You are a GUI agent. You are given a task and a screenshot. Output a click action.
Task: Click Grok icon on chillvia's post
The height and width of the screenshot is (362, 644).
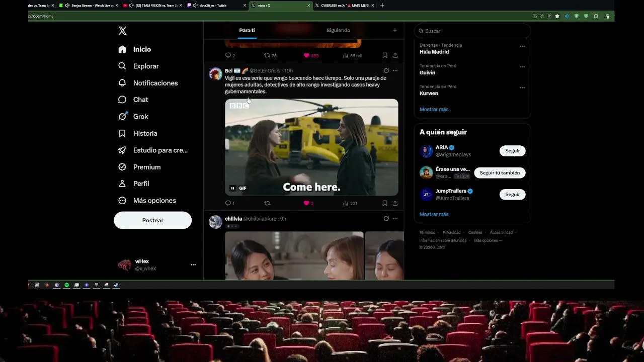tap(386, 219)
